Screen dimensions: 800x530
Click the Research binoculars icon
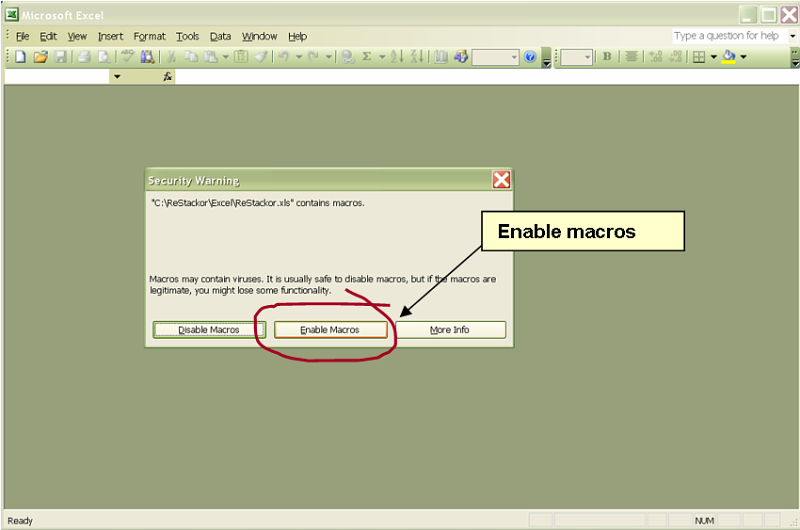click(147, 57)
